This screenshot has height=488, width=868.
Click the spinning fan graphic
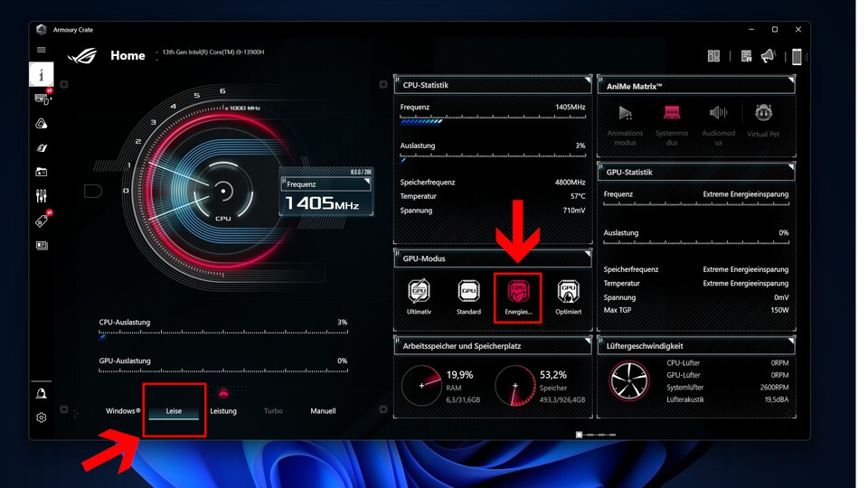[x=629, y=380]
